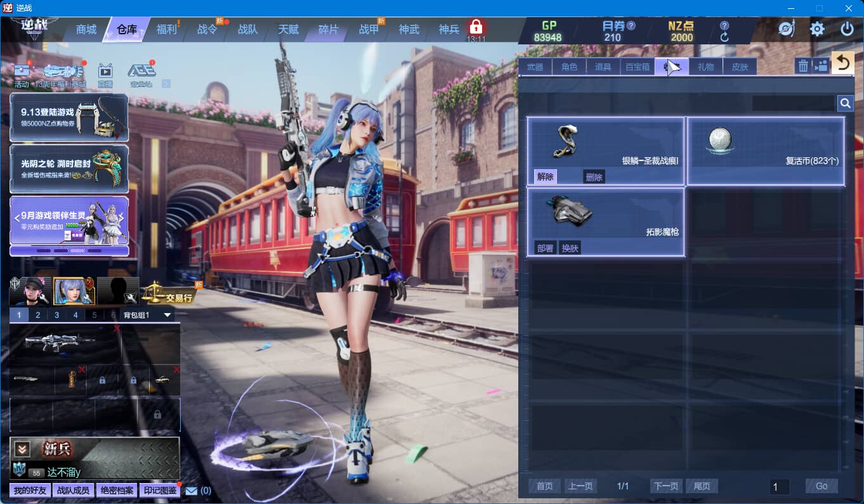Click the 复活币 coin icon
This screenshot has height=504, width=864.
[719, 140]
